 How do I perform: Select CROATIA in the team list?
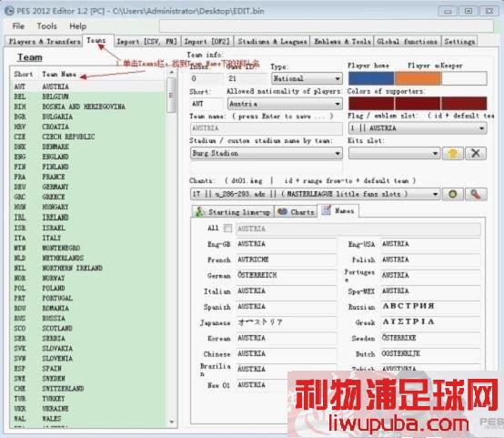tap(88, 127)
